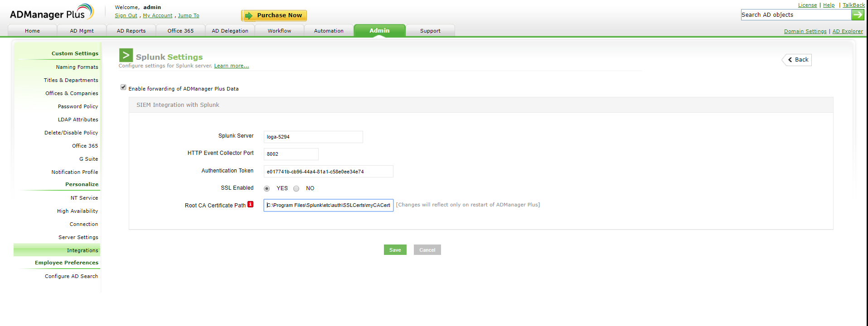Click the Jump To link
The image size is (868, 326).
(189, 15)
